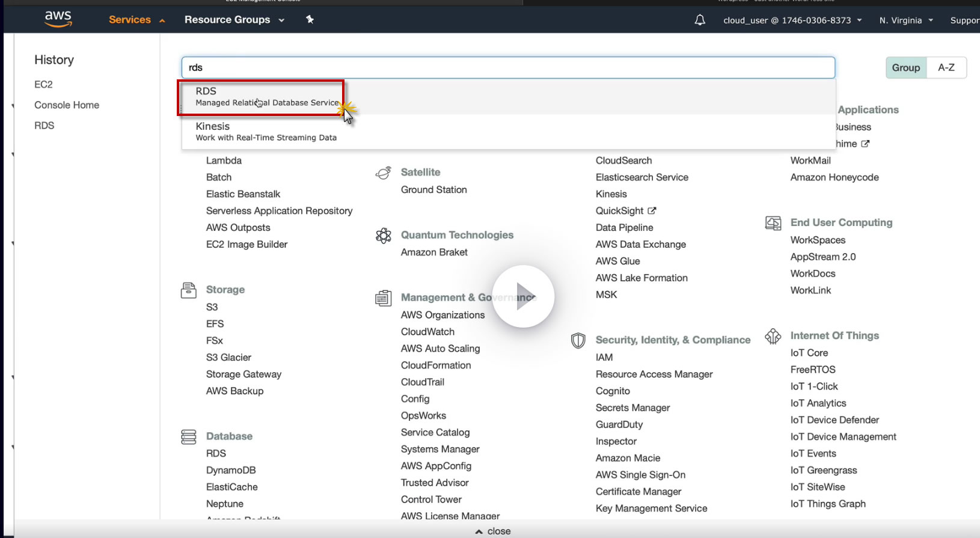Click the service search input field
This screenshot has height=538, width=980.
pyautogui.click(x=508, y=68)
